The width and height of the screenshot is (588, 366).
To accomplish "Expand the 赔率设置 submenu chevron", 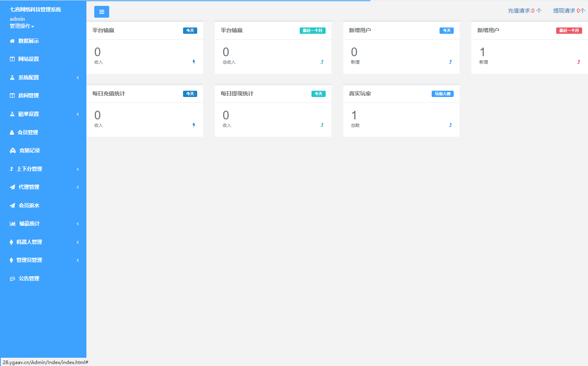I will (x=78, y=114).
